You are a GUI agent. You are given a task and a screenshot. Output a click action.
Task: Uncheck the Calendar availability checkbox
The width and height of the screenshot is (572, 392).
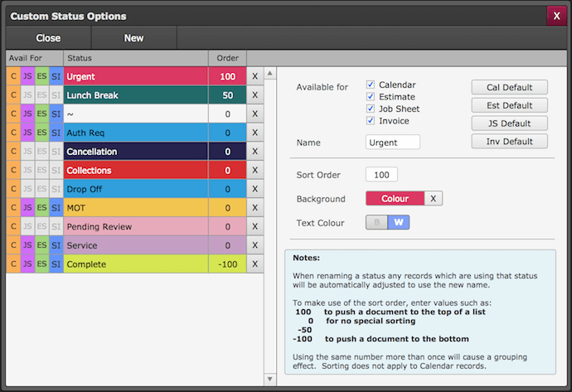pyautogui.click(x=371, y=85)
